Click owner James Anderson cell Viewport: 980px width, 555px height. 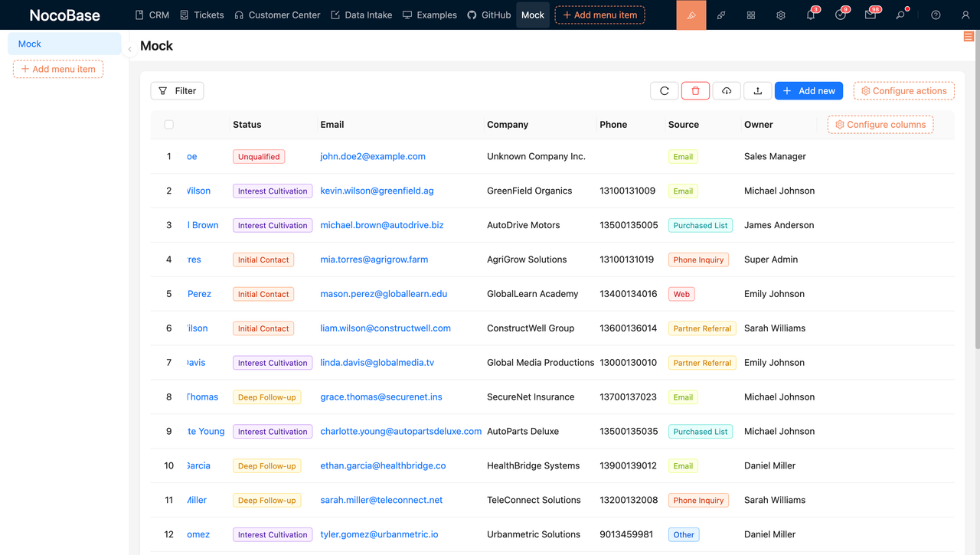point(779,225)
